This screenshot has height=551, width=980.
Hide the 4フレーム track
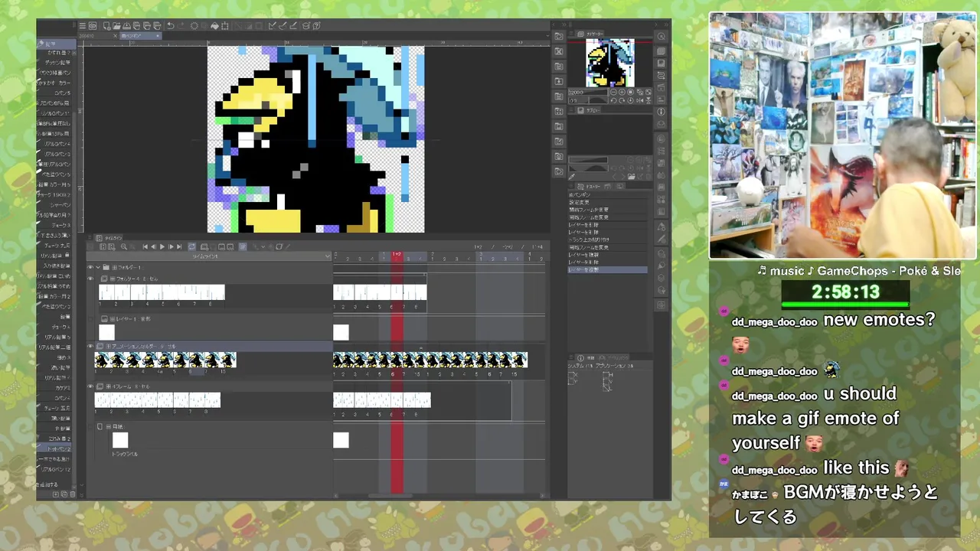tap(90, 386)
